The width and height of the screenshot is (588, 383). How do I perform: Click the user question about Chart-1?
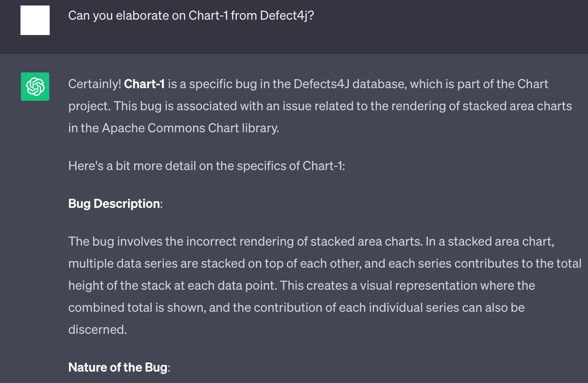(x=191, y=15)
